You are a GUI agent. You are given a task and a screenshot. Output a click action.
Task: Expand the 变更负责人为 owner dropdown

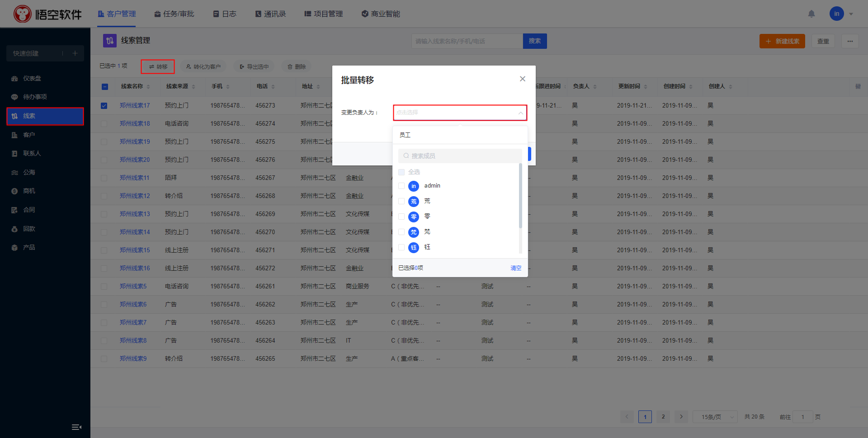click(460, 113)
